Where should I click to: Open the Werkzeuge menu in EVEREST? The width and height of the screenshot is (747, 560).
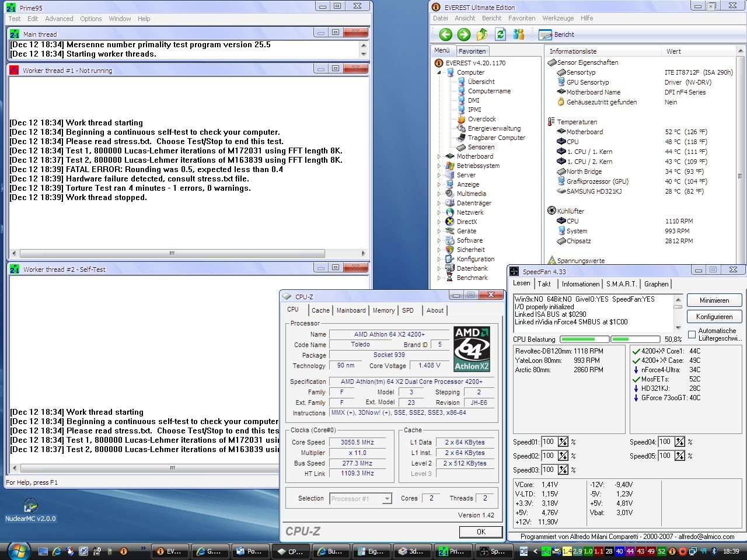pyautogui.click(x=558, y=18)
